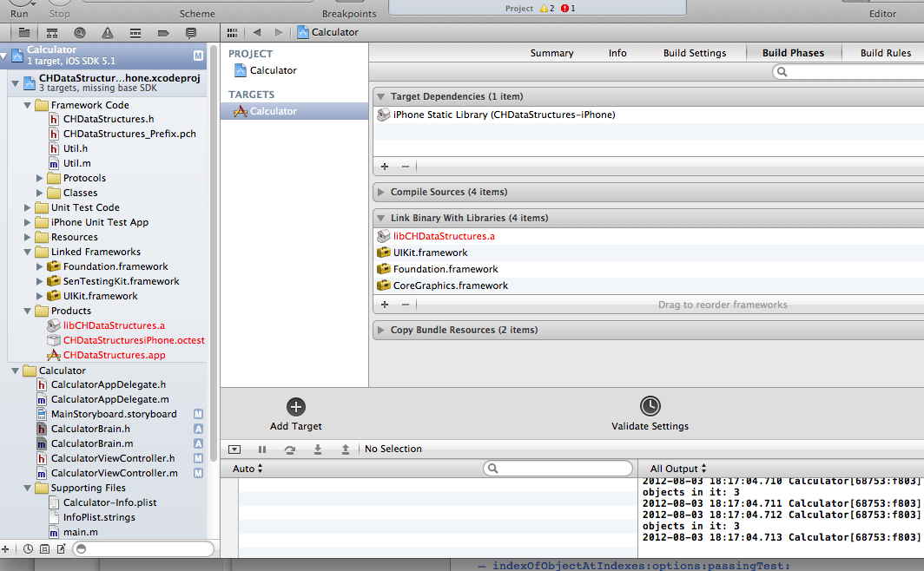The width and height of the screenshot is (924, 571).
Task: Click the build phases search field
Action: point(848,72)
